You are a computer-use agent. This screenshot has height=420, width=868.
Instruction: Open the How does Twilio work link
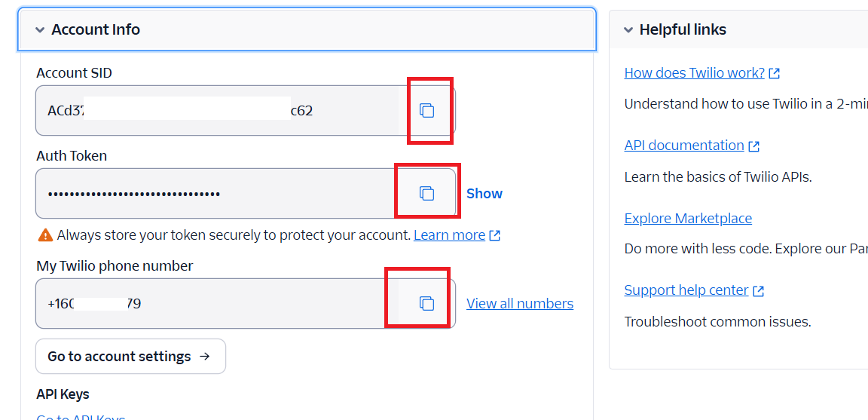tap(694, 73)
